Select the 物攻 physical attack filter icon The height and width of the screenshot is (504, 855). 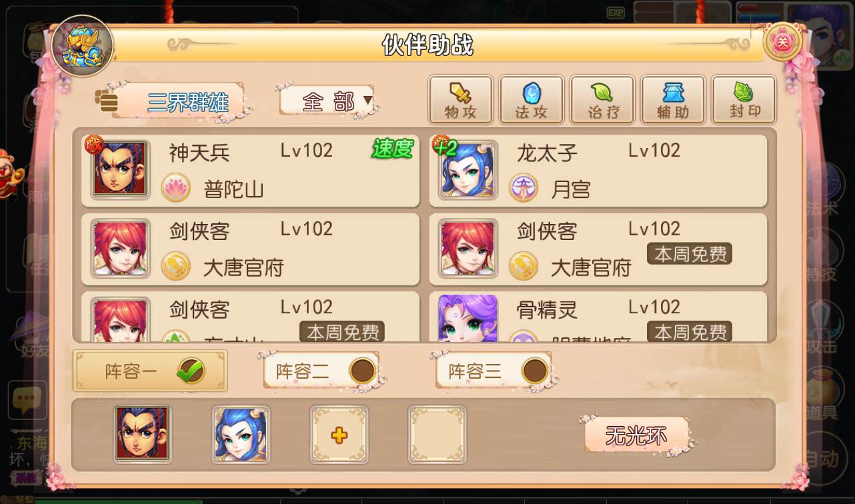click(461, 99)
